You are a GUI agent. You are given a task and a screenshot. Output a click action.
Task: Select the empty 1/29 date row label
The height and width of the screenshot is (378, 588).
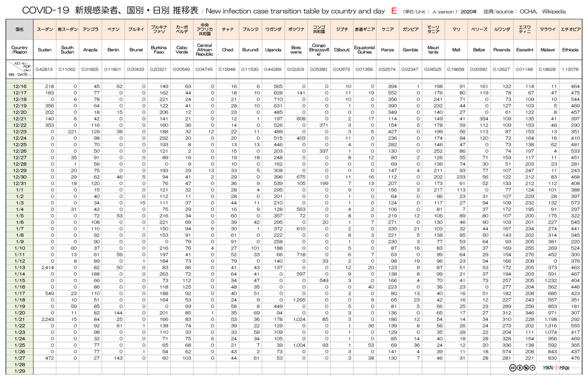pos(19,371)
